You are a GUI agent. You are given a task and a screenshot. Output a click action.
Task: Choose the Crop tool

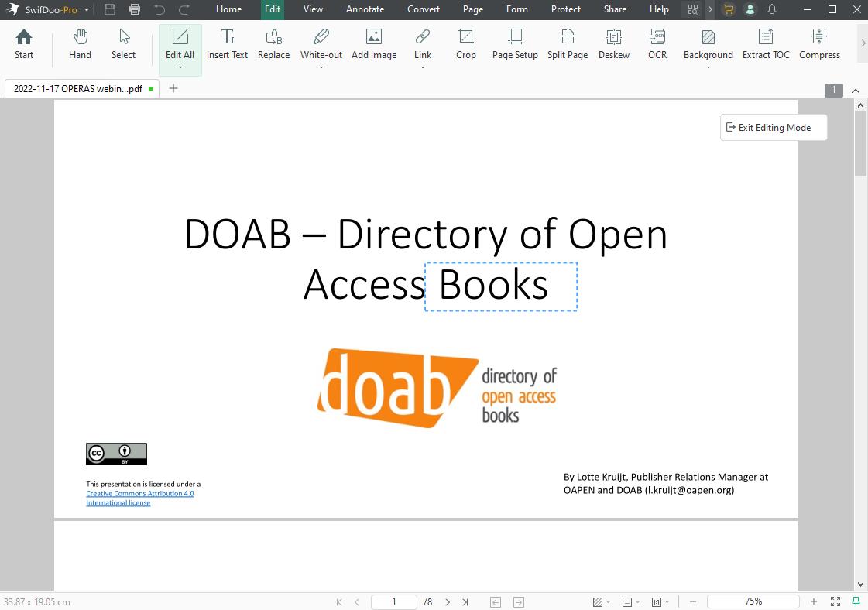tap(465, 44)
